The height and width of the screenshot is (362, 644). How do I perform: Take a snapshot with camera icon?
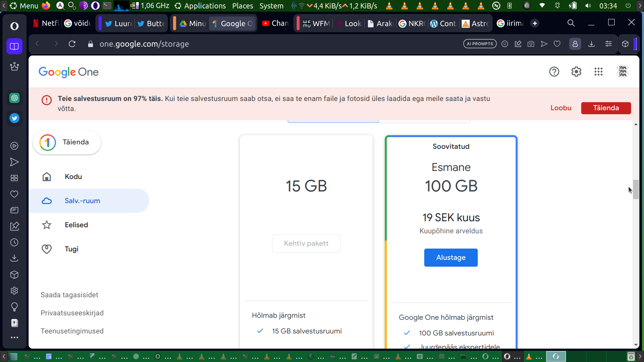[x=531, y=44]
